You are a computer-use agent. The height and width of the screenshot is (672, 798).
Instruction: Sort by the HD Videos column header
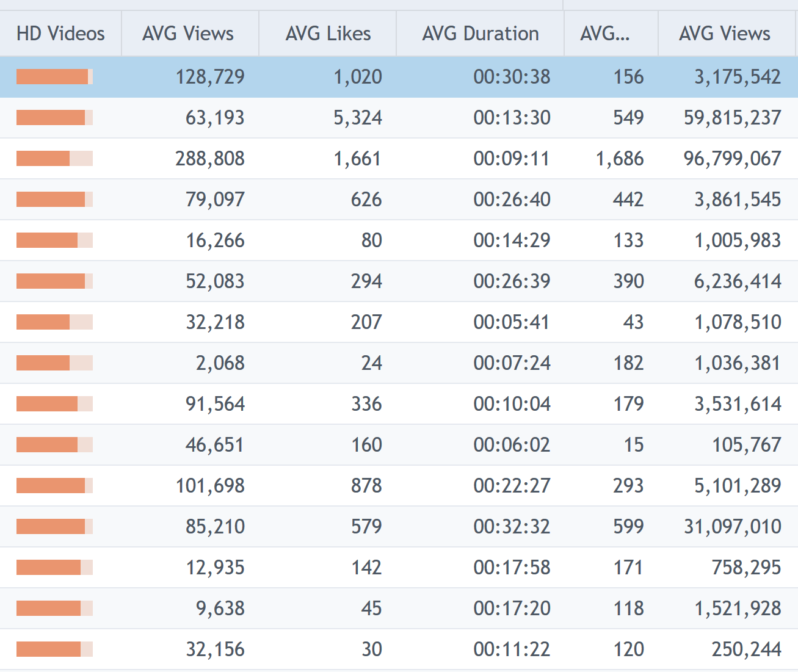(x=60, y=34)
